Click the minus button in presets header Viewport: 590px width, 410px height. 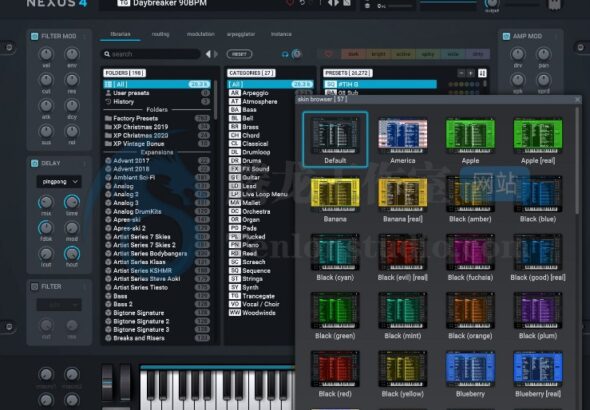461,73
